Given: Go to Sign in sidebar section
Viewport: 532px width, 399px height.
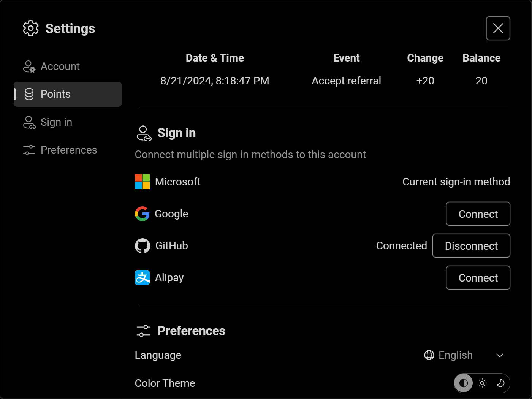Looking at the screenshot, I should (68, 122).
